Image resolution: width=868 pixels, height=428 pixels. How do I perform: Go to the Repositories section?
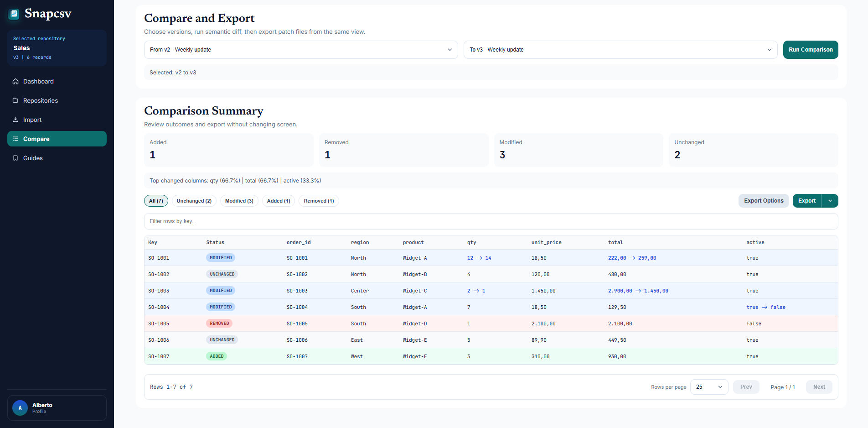tap(57, 100)
